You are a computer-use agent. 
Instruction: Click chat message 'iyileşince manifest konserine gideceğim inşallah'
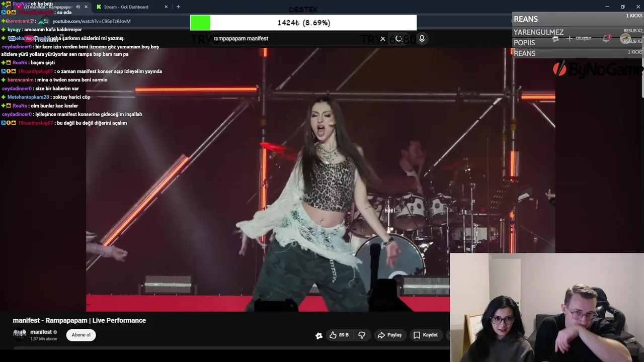[x=89, y=114]
